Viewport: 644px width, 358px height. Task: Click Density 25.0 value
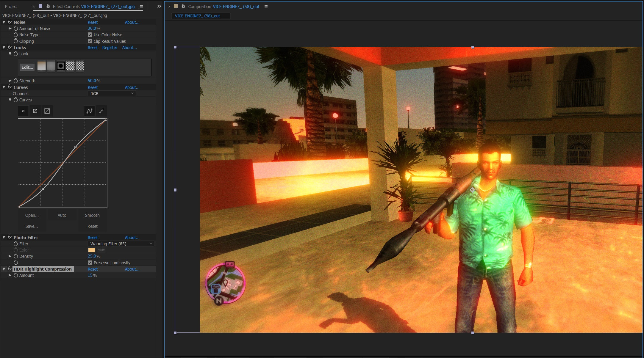(92, 256)
